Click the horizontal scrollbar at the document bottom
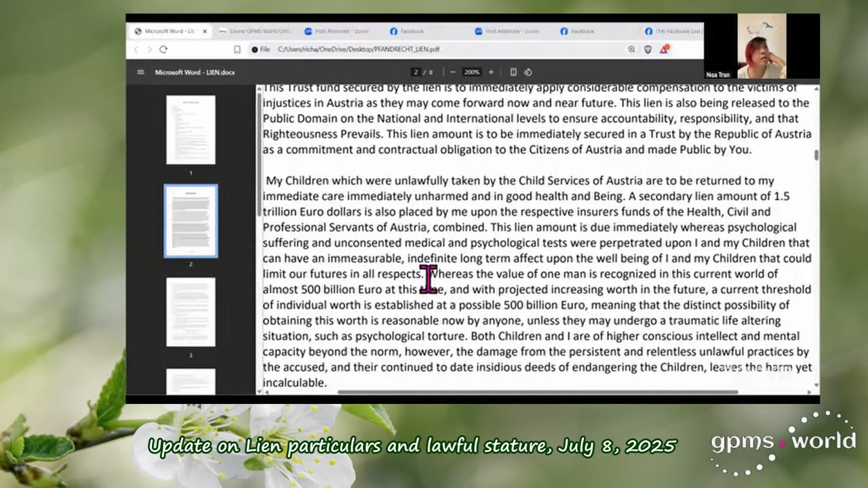Image resolution: width=868 pixels, height=488 pixels. click(x=538, y=392)
